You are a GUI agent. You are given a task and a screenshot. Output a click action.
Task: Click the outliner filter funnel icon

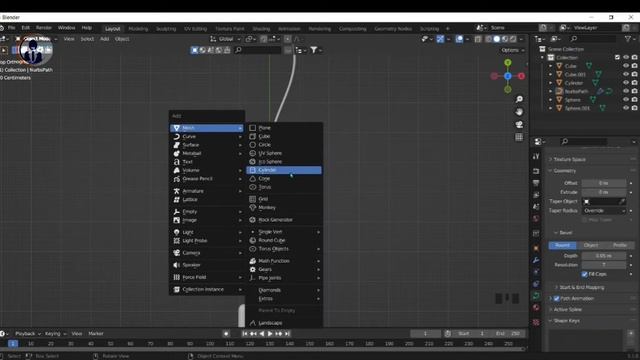pos(628,39)
